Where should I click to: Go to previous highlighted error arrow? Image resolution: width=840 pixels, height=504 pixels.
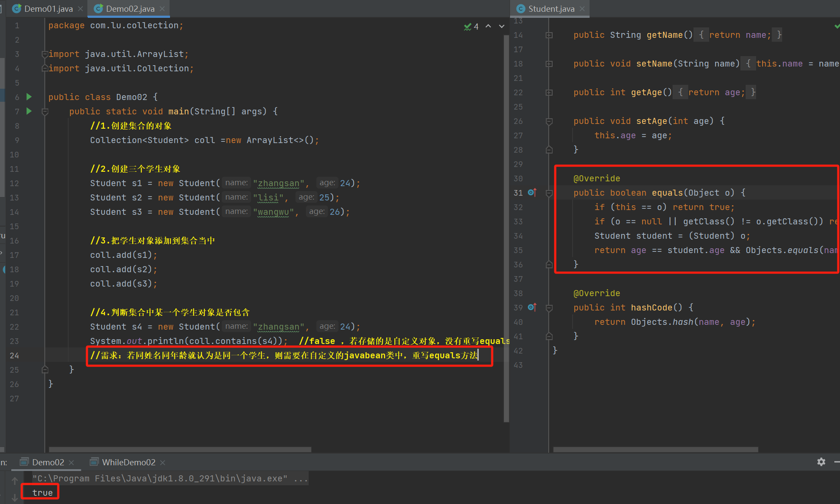[488, 26]
